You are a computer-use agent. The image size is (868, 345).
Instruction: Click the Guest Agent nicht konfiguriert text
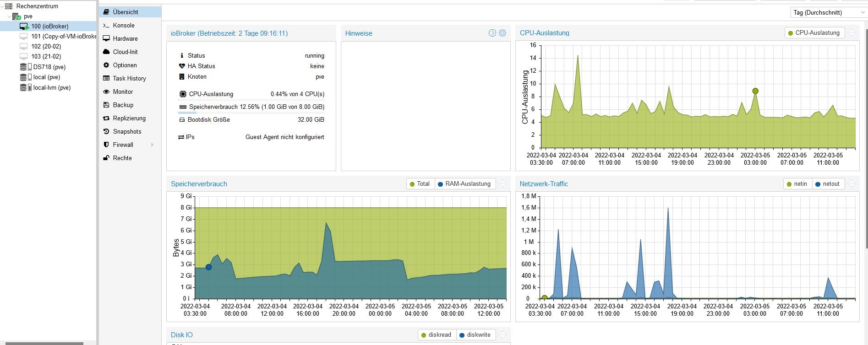pos(285,137)
